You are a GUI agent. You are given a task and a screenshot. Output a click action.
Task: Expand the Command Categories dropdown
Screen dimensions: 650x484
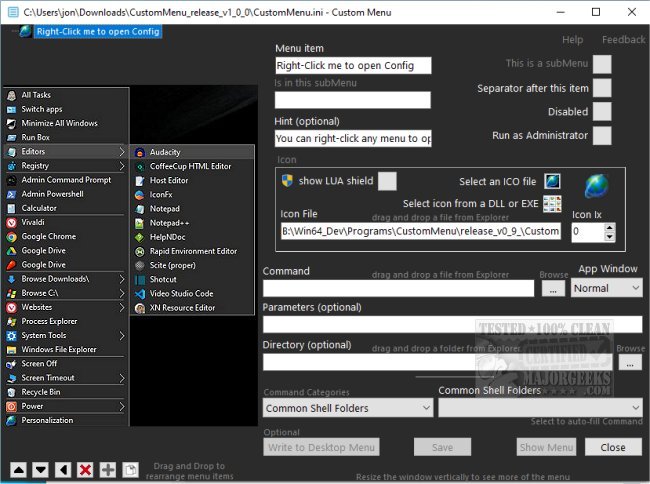[x=348, y=408]
